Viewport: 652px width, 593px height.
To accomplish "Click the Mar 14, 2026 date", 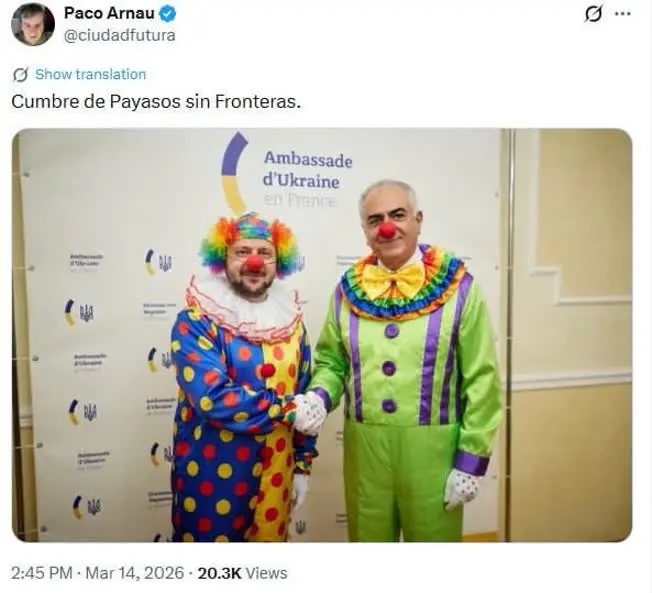I will pyautogui.click(x=134, y=573).
